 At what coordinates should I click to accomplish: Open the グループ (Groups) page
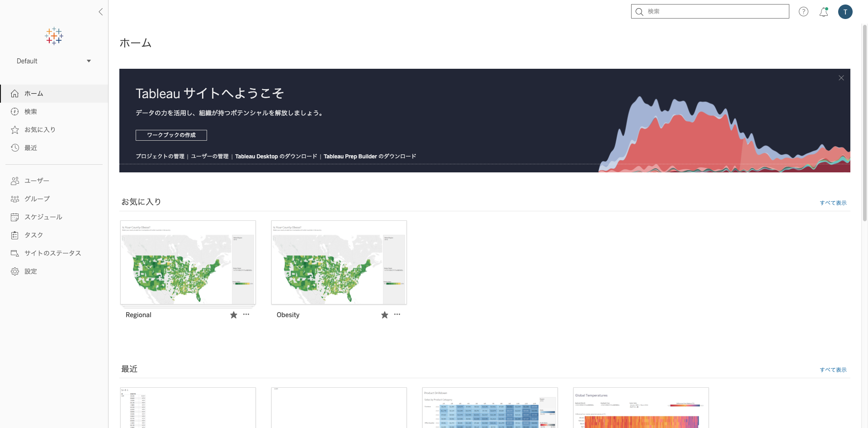(36, 199)
